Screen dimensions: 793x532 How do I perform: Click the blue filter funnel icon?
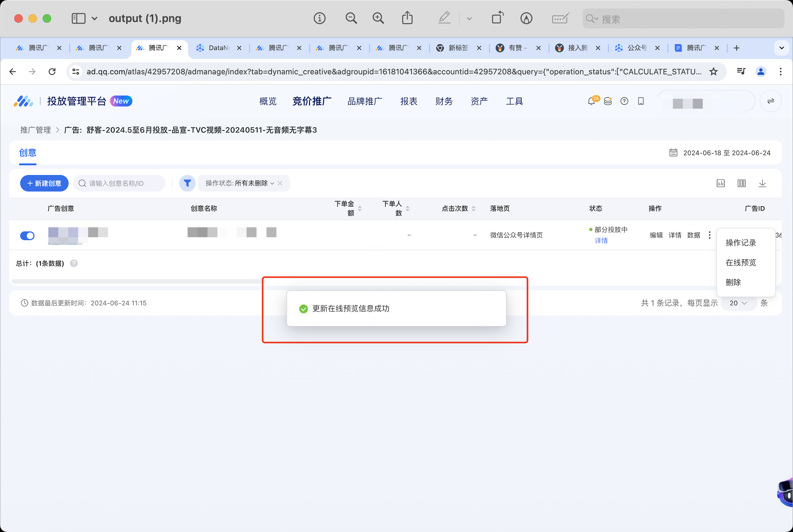pyautogui.click(x=187, y=183)
